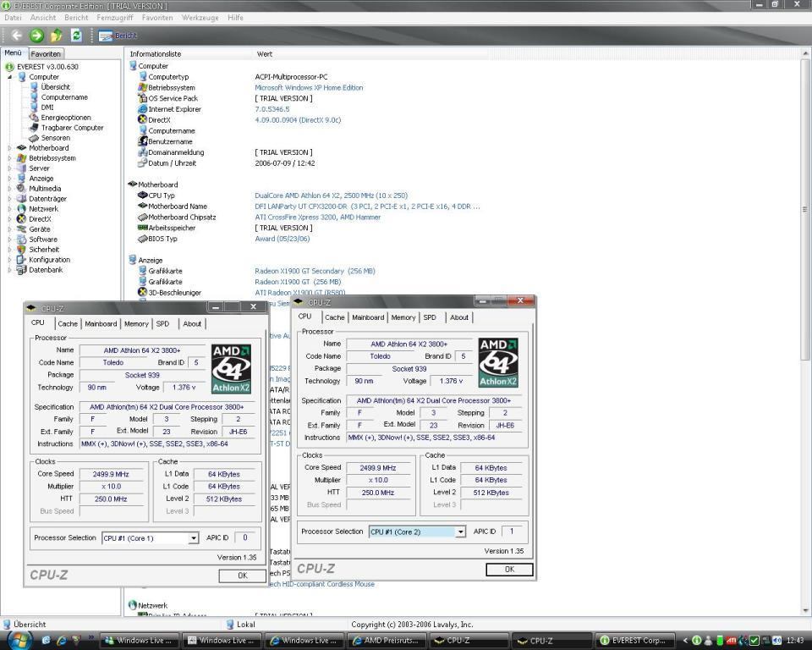
Task: Expand the Datenbank tree node
Action: tap(9, 269)
